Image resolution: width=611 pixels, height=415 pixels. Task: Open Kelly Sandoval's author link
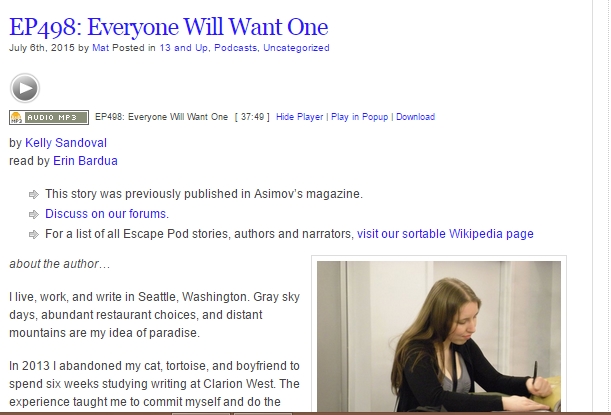(x=66, y=143)
